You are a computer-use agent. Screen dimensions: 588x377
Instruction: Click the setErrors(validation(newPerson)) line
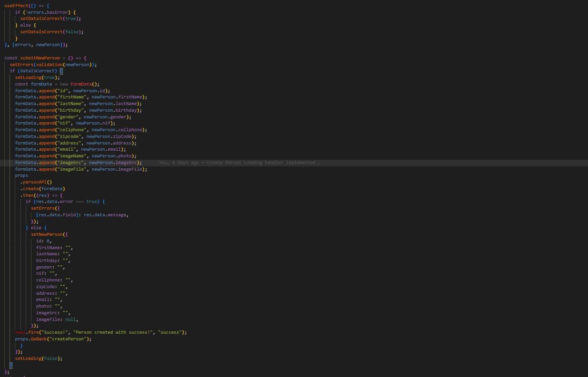[x=53, y=65]
